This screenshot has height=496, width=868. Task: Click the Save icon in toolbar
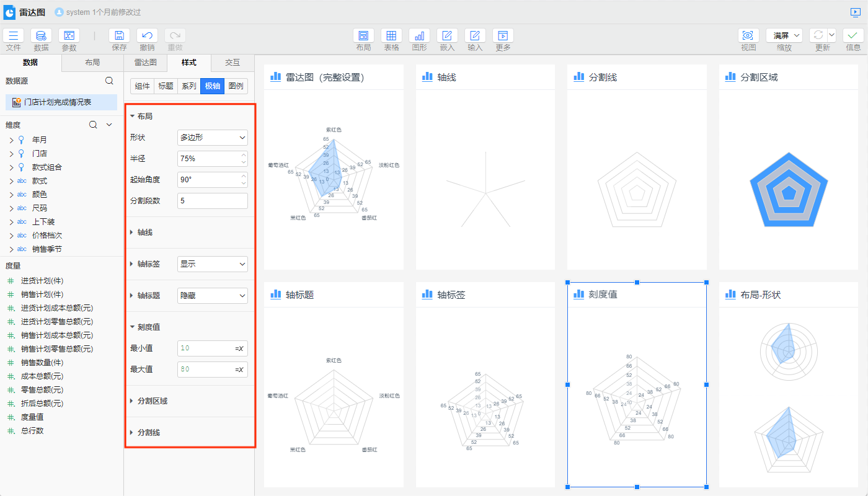120,36
